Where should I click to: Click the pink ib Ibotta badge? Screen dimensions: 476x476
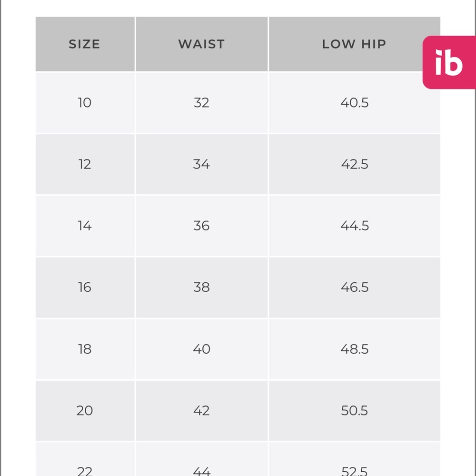[x=449, y=62]
